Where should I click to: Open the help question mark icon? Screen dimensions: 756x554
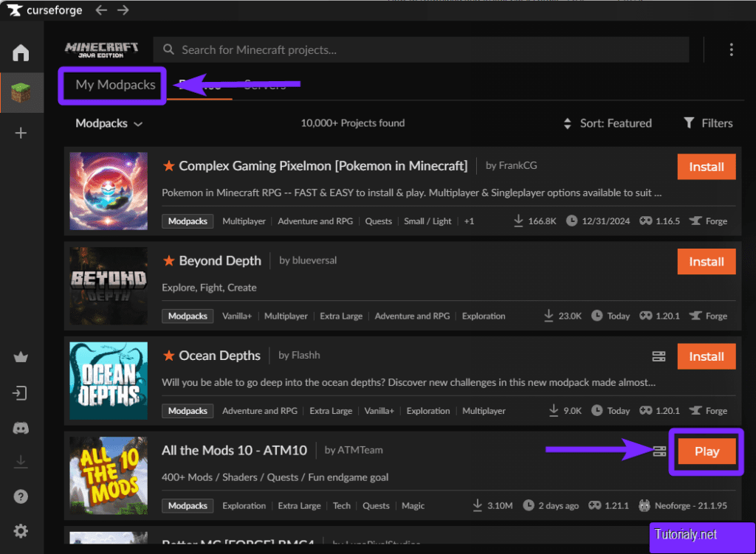point(21,496)
